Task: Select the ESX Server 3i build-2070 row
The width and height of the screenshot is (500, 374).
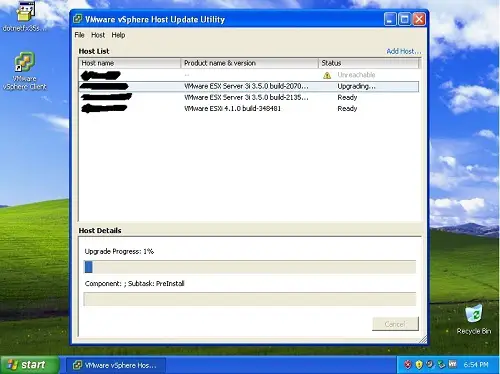Action: [249, 86]
